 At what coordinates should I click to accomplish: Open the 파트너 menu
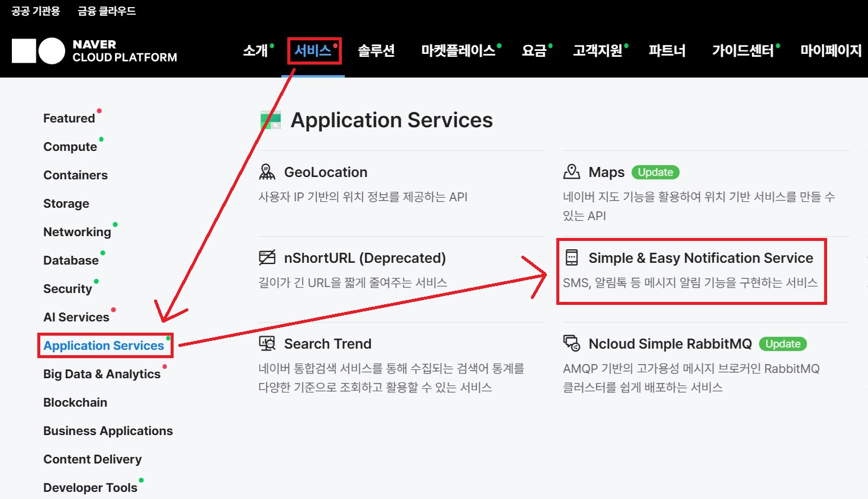point(667,51)
